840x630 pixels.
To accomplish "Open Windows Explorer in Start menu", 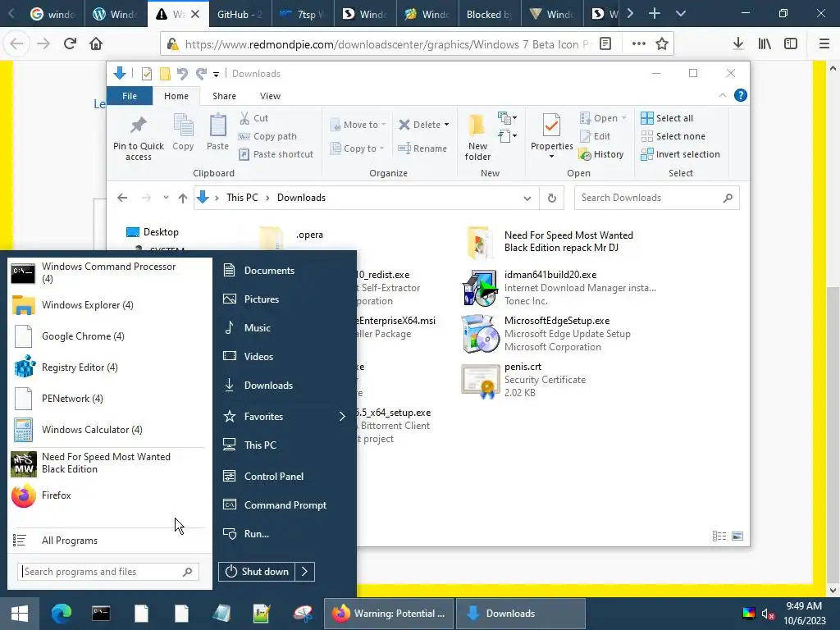I will pos(107,305).
